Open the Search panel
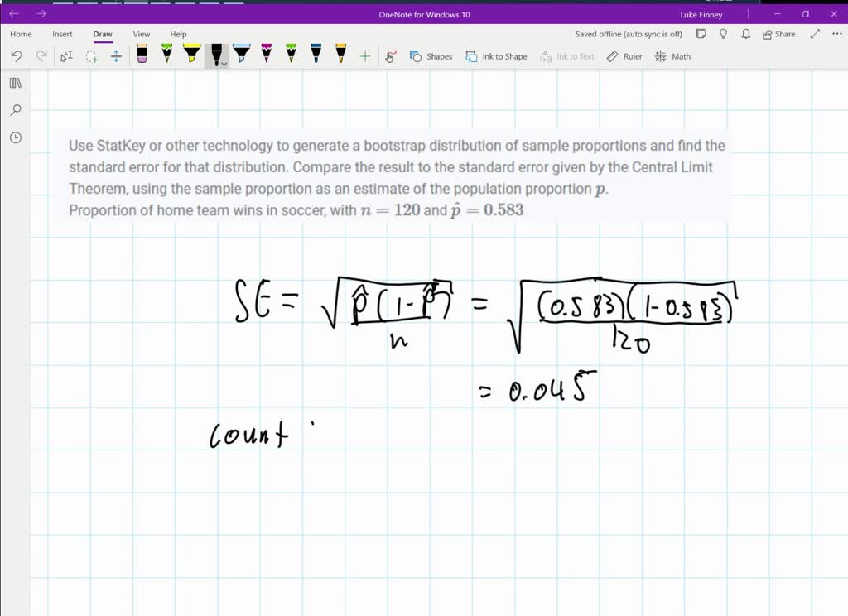This screenshot has width=848, height=616. 15,110
